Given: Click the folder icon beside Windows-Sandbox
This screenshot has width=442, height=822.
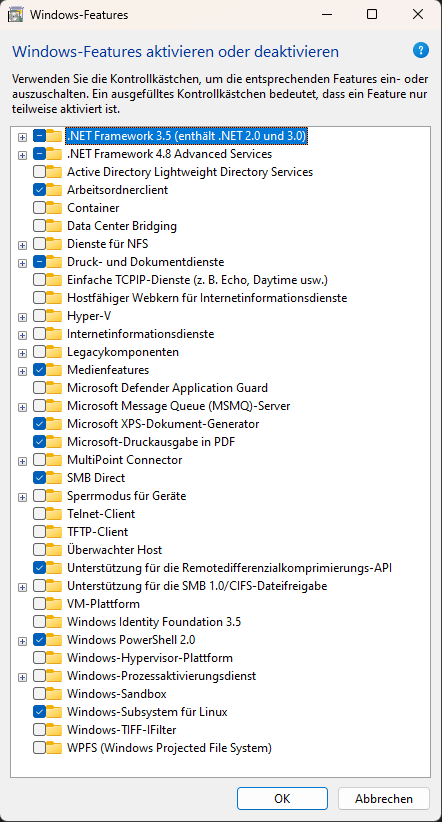Looking at the screenshot, I should click(54, 694).
